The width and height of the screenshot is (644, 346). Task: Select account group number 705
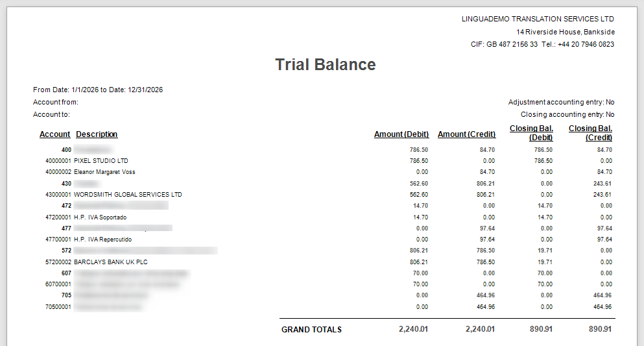click(66, 295)
